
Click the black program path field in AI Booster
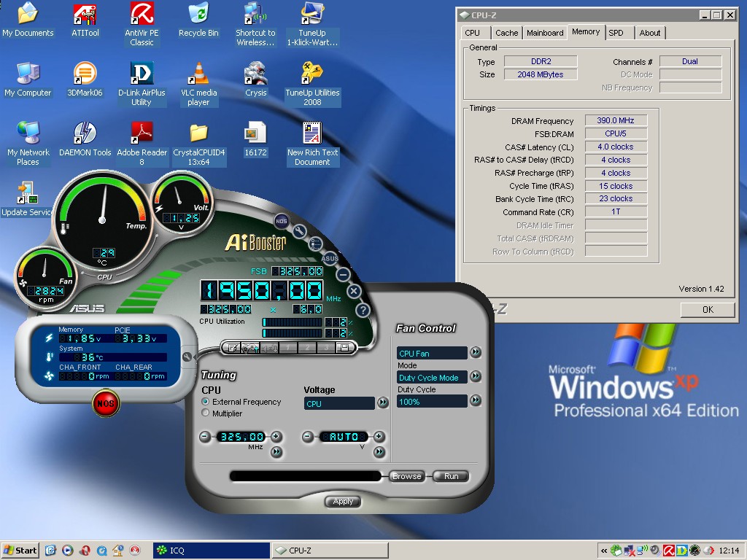[x=306, y=476]
